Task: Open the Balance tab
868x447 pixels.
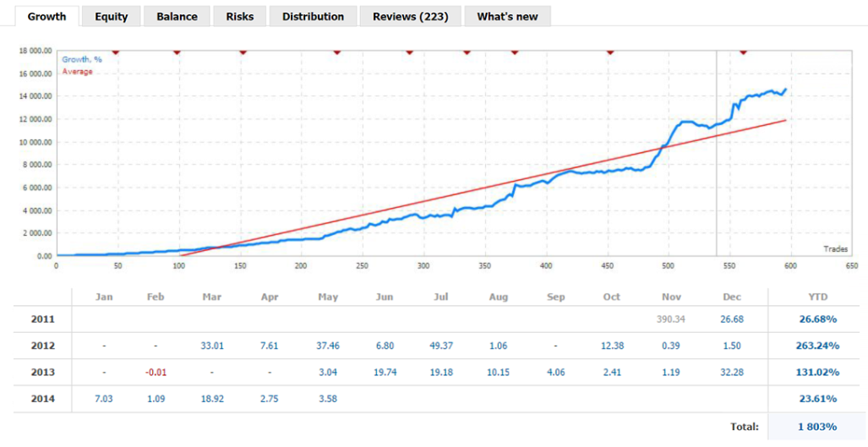Action: 177,16
